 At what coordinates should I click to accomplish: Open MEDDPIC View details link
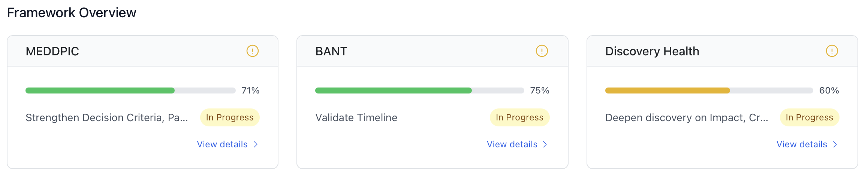(222, 144)
